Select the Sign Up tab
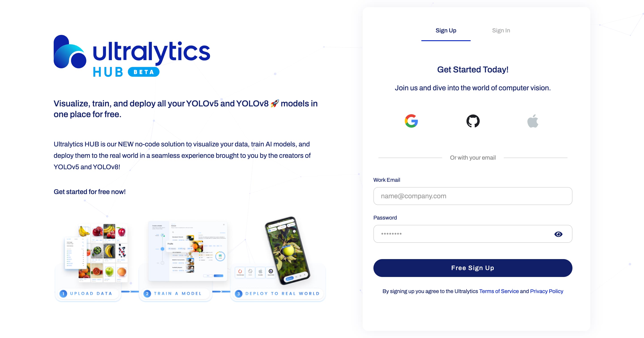This screenshot has height=338, width=644. pos(445,30)
